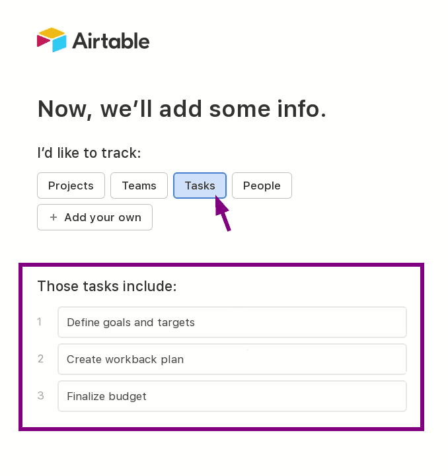Select row number 2 in the task list
The height and width of the screenshot is (476, 448).
(40, 359)
